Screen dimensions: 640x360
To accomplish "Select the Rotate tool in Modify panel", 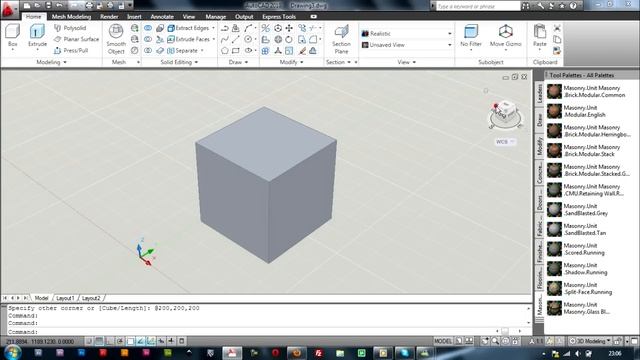I will click(x=289, y=40).
